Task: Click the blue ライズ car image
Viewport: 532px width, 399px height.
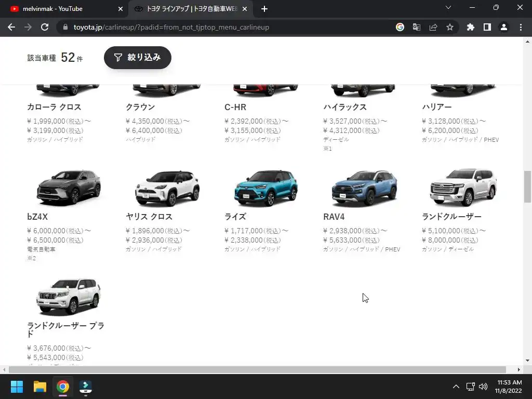Action: coord(266,188)
